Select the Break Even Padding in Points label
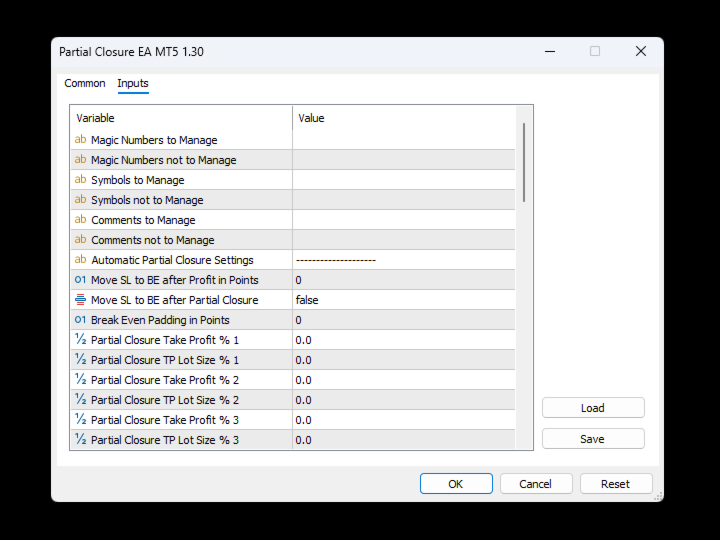Image resolution: width=720 pixels, height=540 pixels. pos(160,320)
